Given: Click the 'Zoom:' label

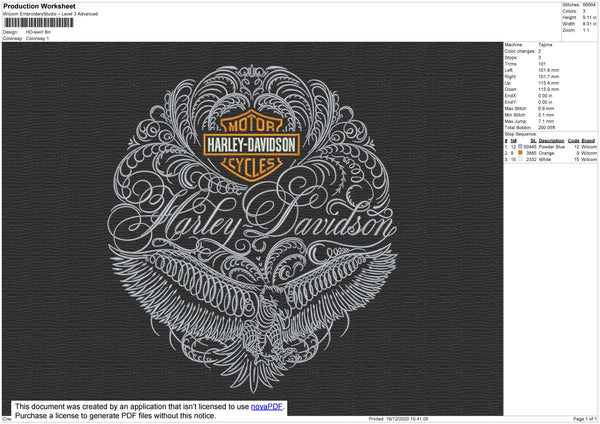Looking at the screenshot, I should (569, 30).
